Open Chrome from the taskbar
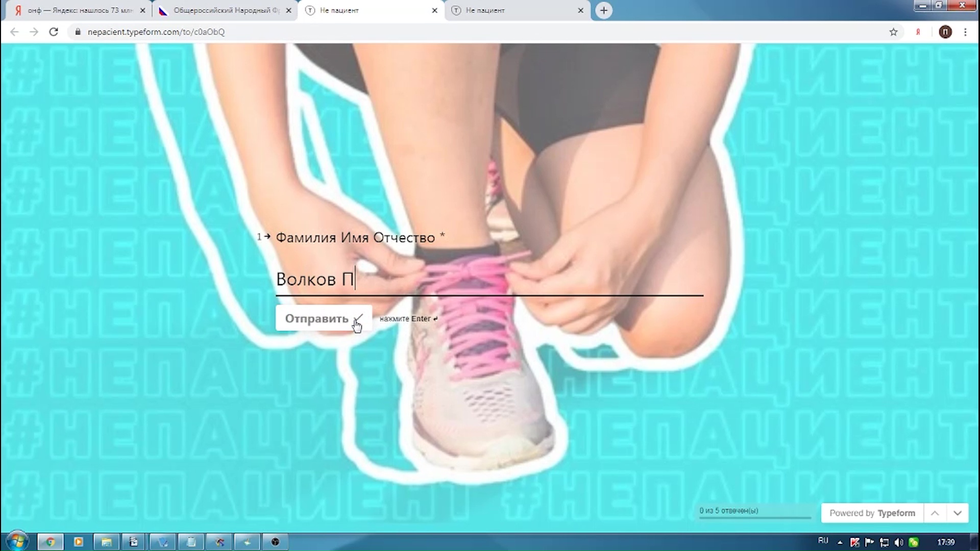Screen dimensions: 980x551 (x=50, y=542)
